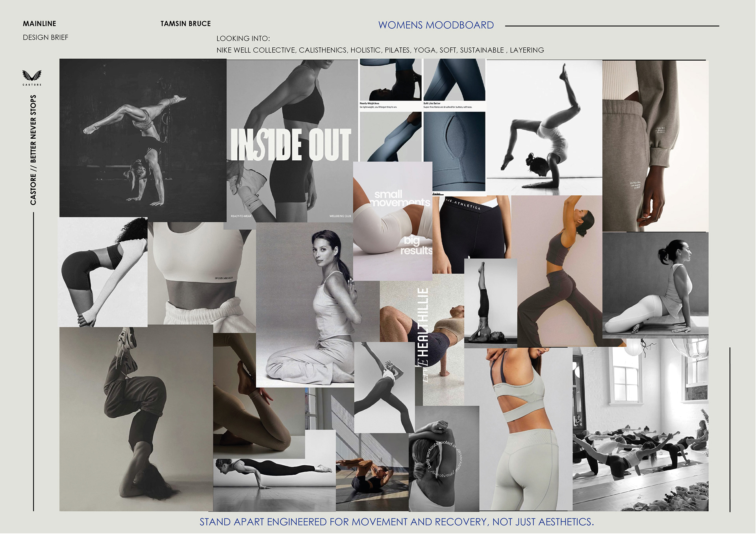Select the vertical CASTORE BETTER NEVER STOPS text

click(33, 150)
